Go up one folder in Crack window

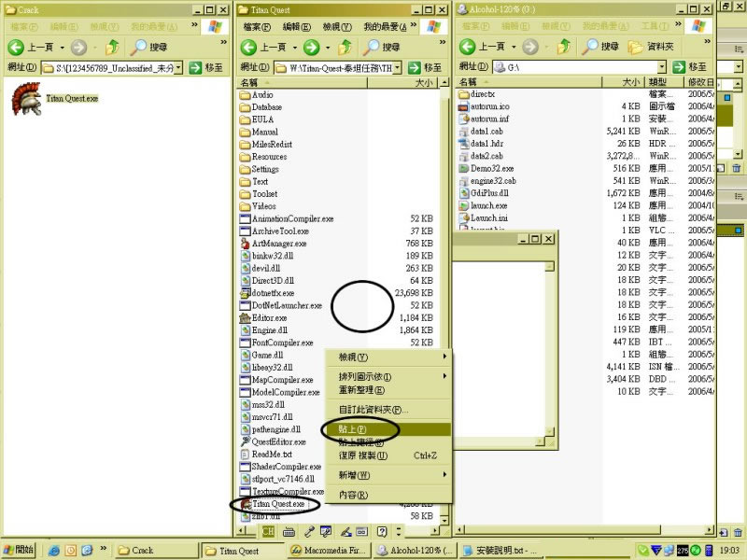click(x=112, y=48)
